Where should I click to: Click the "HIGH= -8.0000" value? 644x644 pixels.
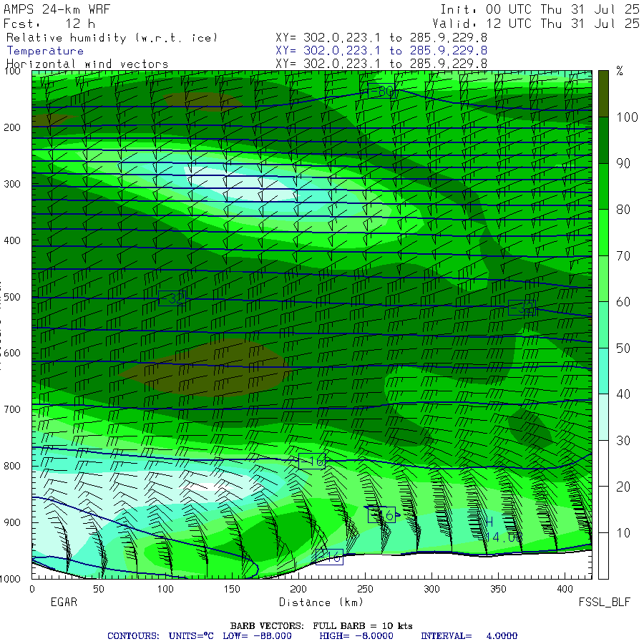tap(356, 636)
